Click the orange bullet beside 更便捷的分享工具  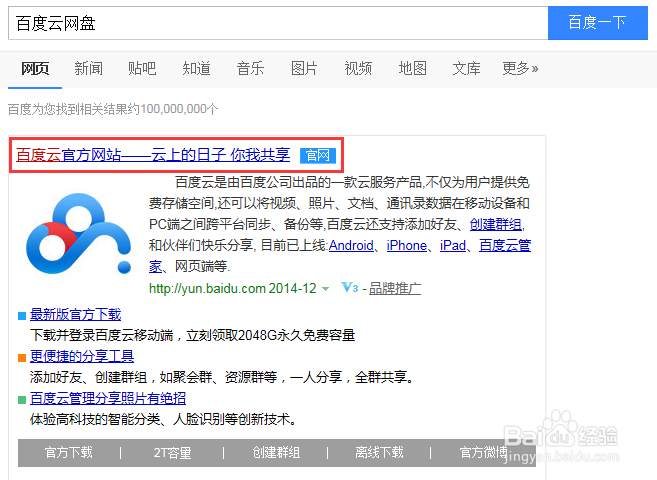(22, 358)
